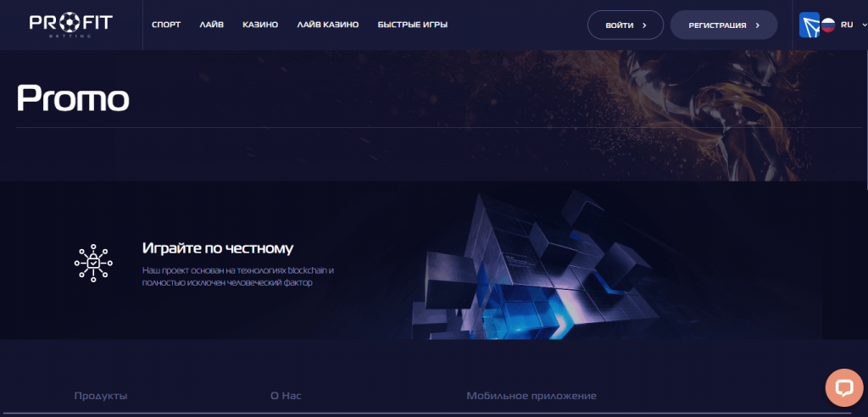Viewport: 868px width, 417px height.
Task: Click the Регистрация sign-up button
Action: (x=724, y=25)
